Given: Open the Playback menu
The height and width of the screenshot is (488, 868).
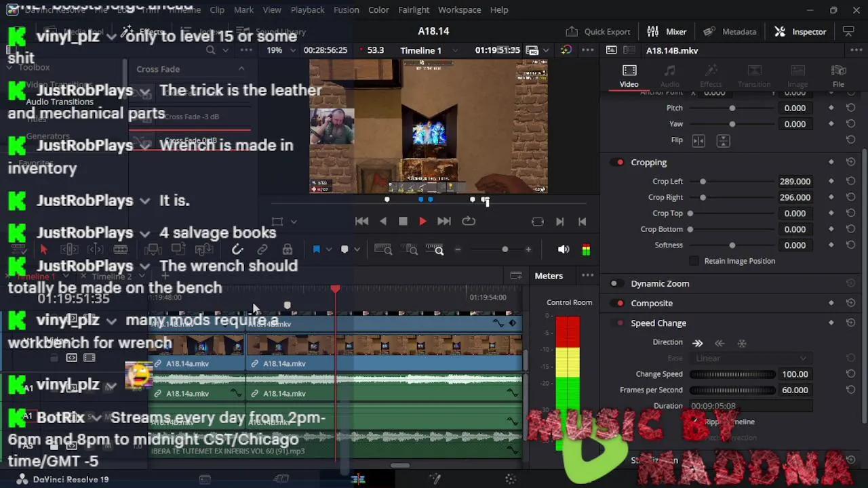Looking at the screenshot, I should click(307, 9).
